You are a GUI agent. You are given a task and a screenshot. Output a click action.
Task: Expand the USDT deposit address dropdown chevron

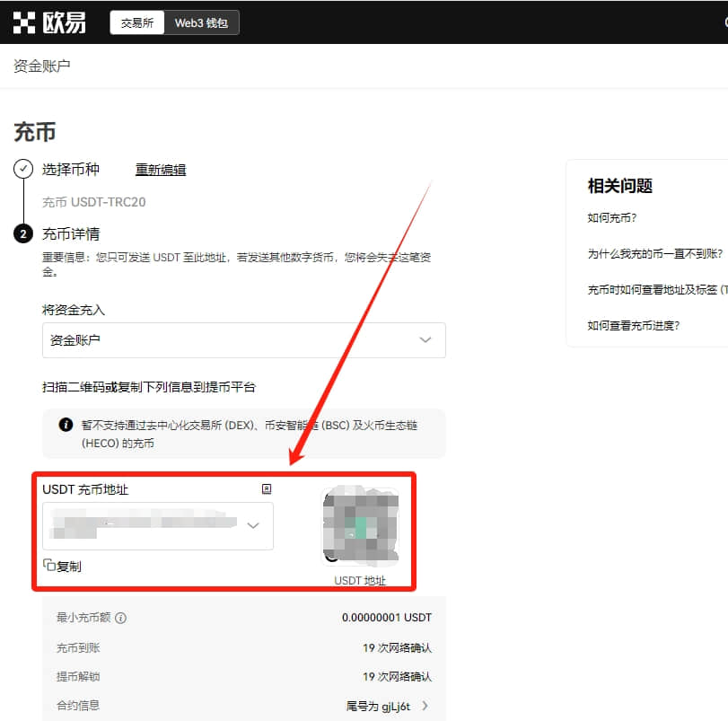click(x=253, y=525)
